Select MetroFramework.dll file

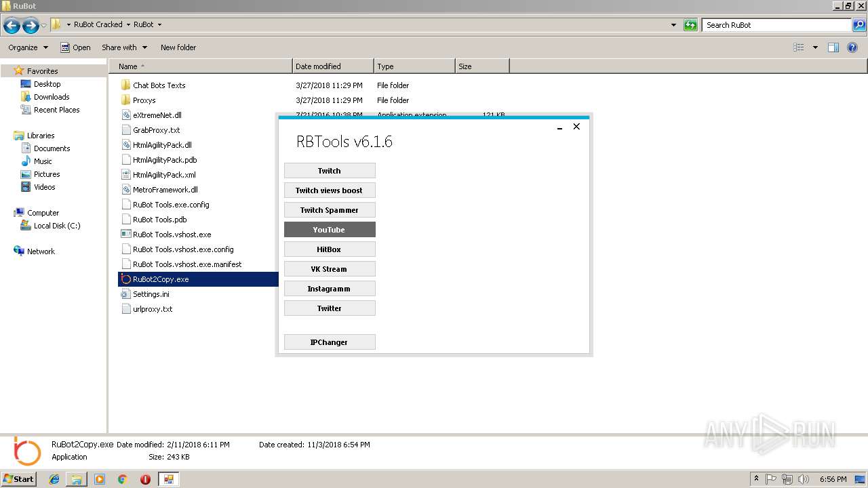click(165, 190)
